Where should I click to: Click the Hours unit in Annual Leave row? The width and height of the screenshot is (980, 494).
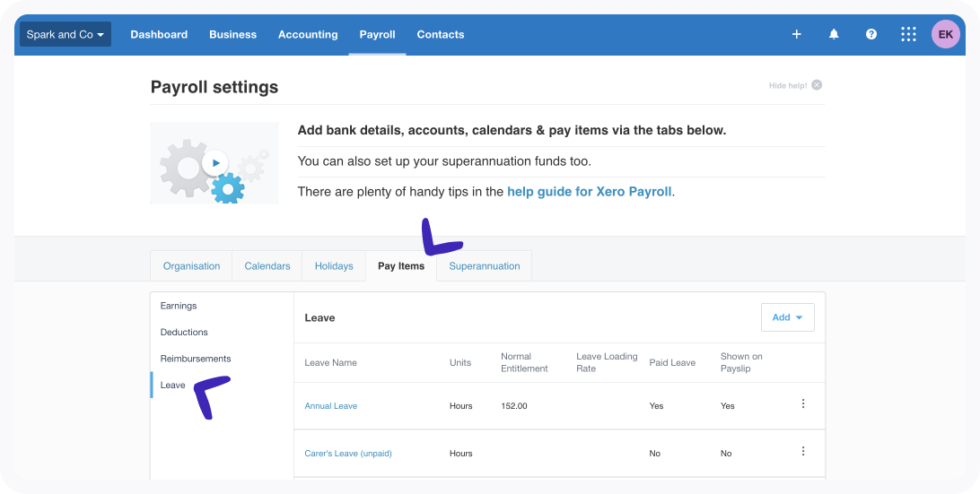460,406
